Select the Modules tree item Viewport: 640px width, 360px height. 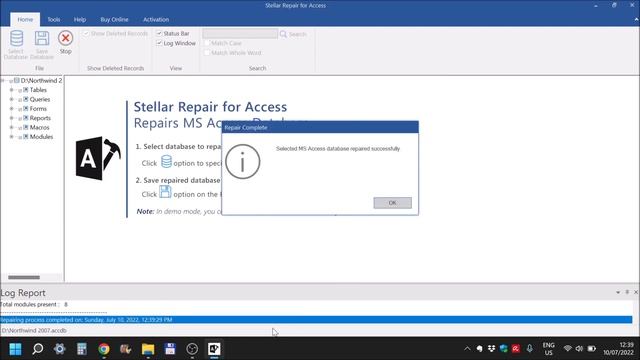[x=41, y=137]
